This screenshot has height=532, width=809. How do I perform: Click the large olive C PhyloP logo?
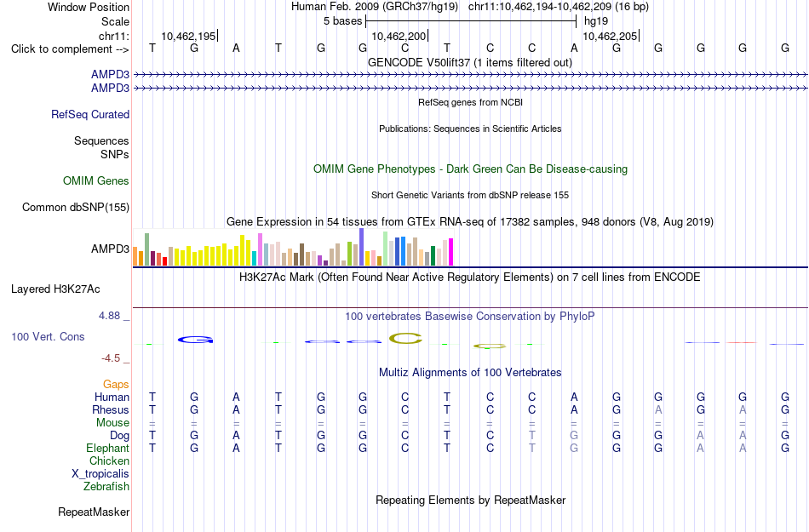[405, 338]
